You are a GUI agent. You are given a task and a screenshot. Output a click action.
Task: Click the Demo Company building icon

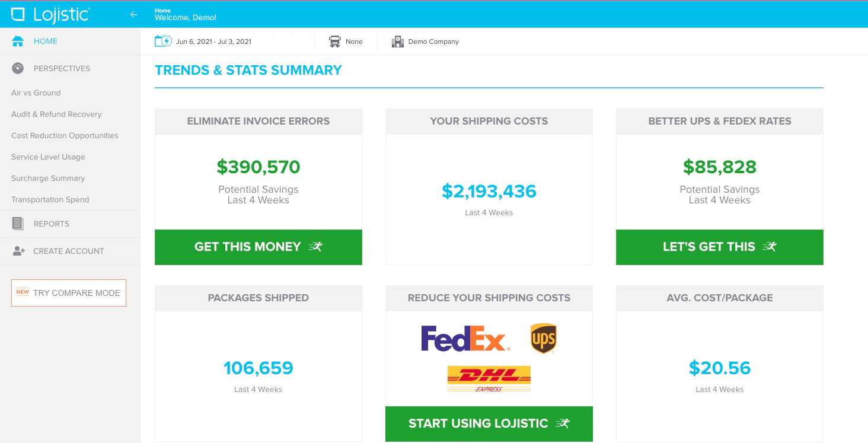[x=397, y=42]
